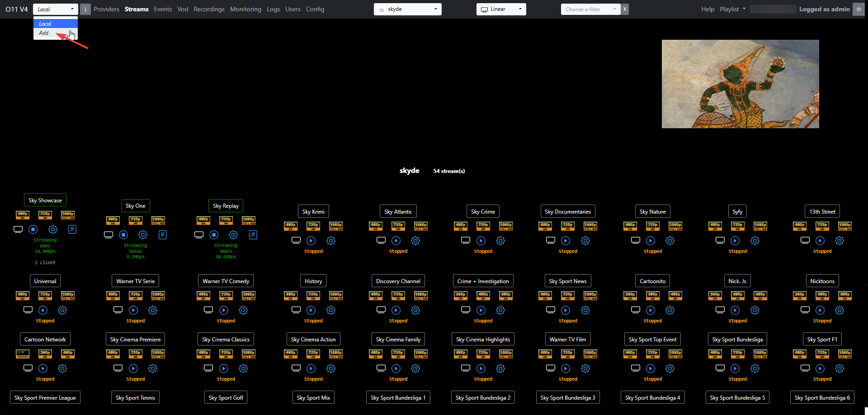Stop the Sky Replay stream
868x415 pixels.
(214, 235)
